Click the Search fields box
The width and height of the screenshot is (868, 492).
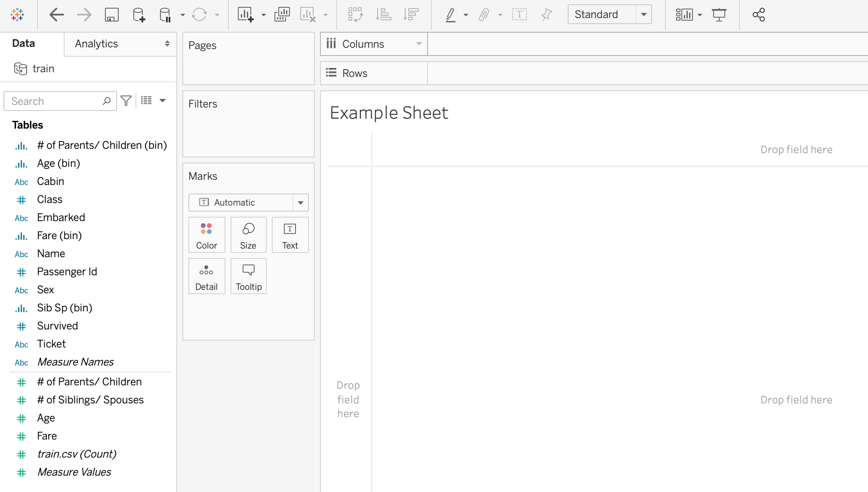60,101
